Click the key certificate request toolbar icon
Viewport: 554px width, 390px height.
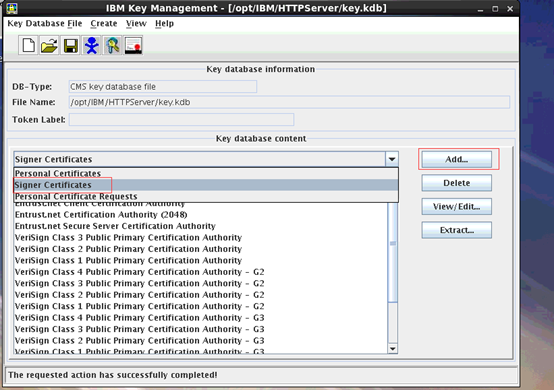click(113, 46)
